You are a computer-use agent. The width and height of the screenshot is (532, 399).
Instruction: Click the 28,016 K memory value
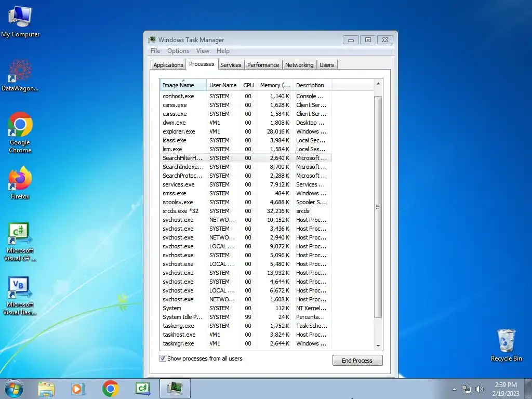click(x=278, y=131)
